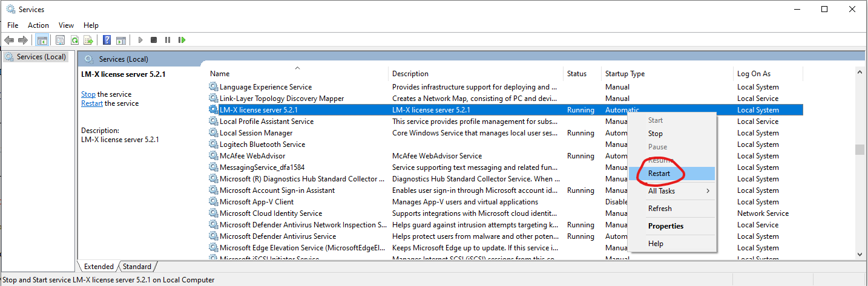Toggle Show/Hide Console Tree toolbar icon
The image size is (868, 286).
[x=42, y=40]
